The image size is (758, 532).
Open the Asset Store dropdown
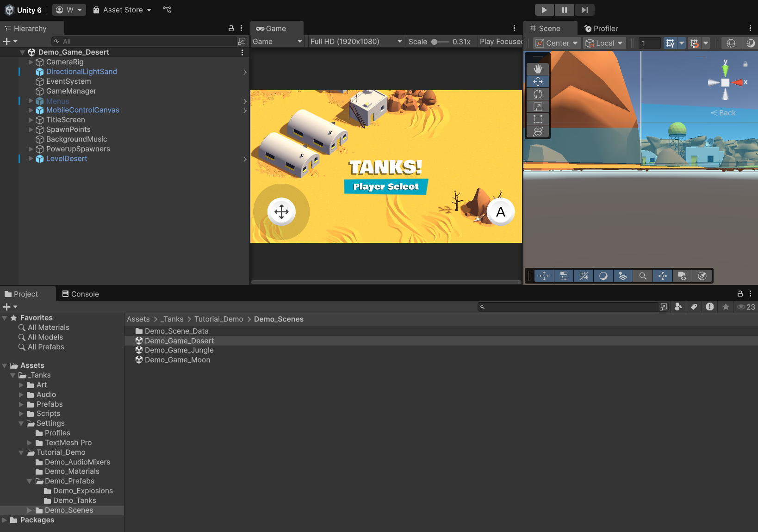coord(122,10)
